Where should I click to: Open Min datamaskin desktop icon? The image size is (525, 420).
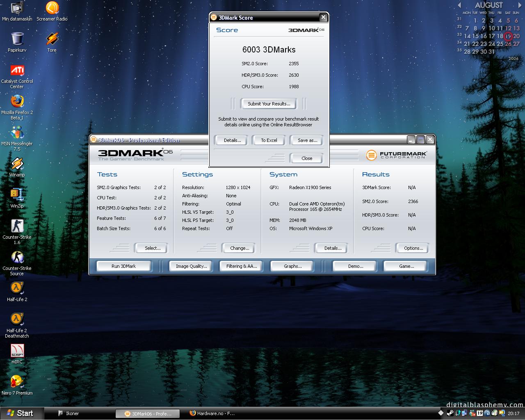coord(17,11)
